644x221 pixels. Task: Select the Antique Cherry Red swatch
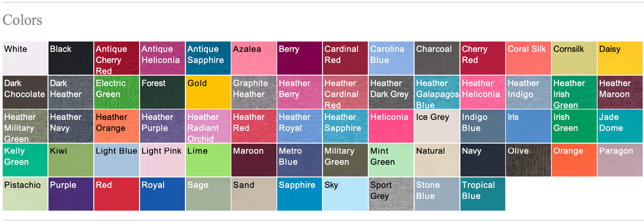[x=116, y=58]
